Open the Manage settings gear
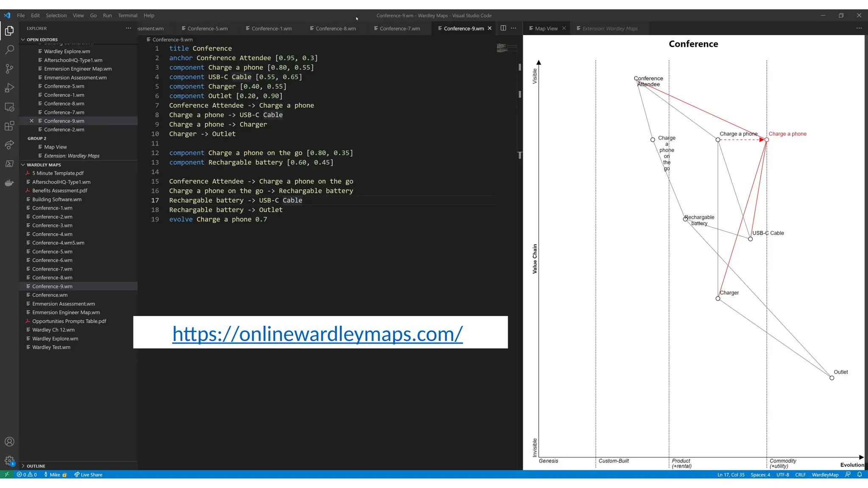 pos(9,460)
